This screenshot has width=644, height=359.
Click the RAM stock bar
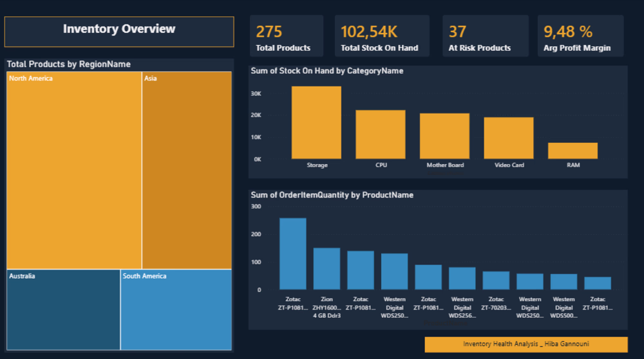tap(573, 151)
